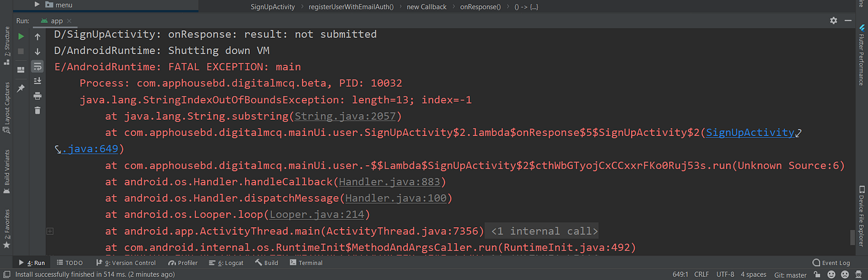
Task: Open the Event Log panel
Action: [x=831, y=263]
